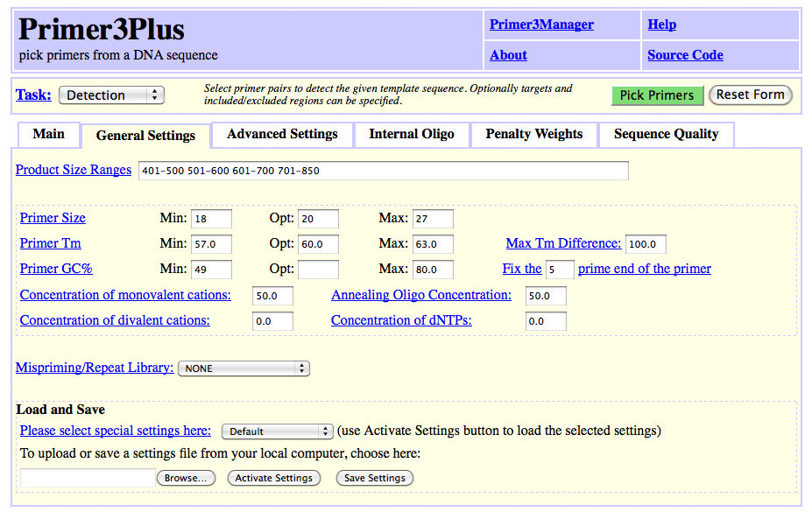Switch to the Advanced Settings tab

pyautogui.click(x=281, y=134)
